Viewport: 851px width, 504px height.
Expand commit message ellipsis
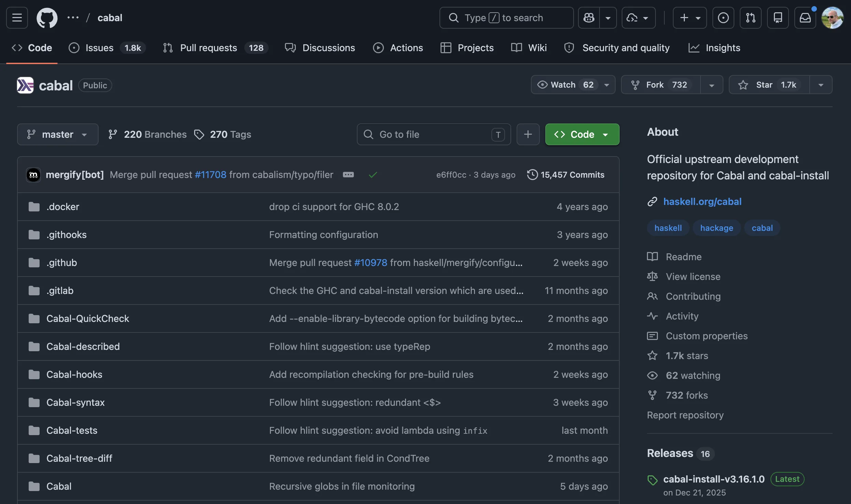[348, 175]
